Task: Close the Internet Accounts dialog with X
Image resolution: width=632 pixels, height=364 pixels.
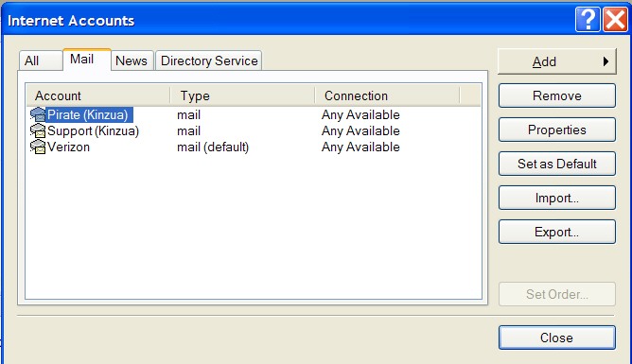Action: pyautogui.click(x=615, y=19)
